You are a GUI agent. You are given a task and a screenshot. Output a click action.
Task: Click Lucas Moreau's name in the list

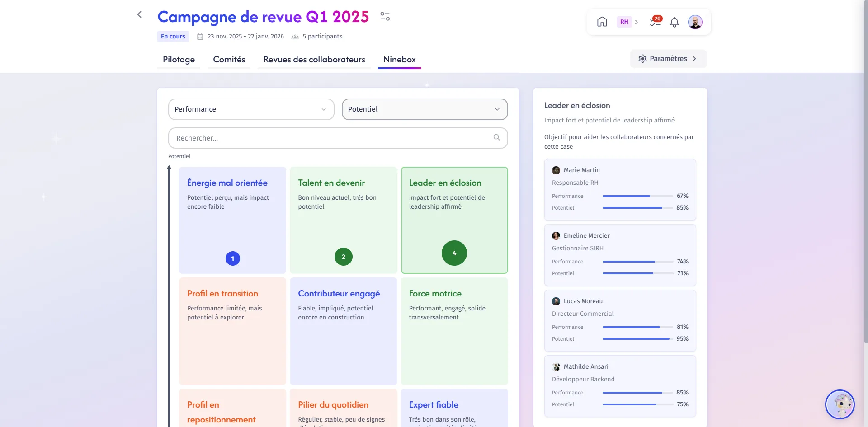pyautogui.click(x=583, y=301)
